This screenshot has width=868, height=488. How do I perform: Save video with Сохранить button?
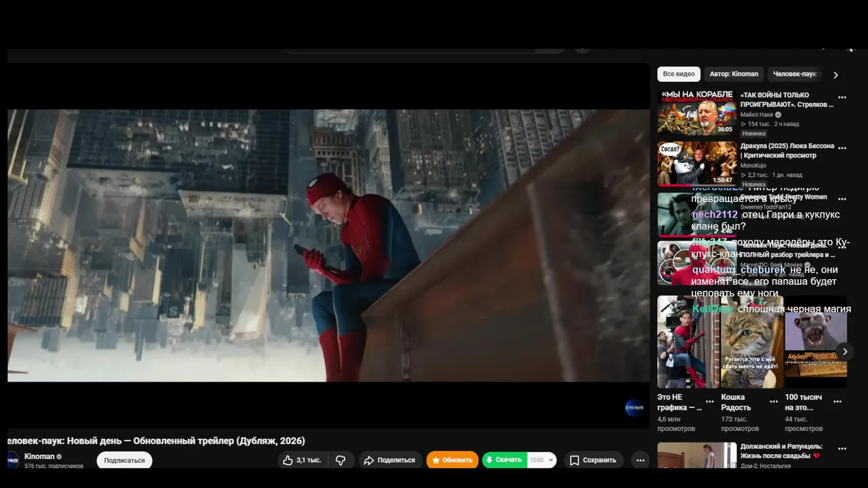593,460
